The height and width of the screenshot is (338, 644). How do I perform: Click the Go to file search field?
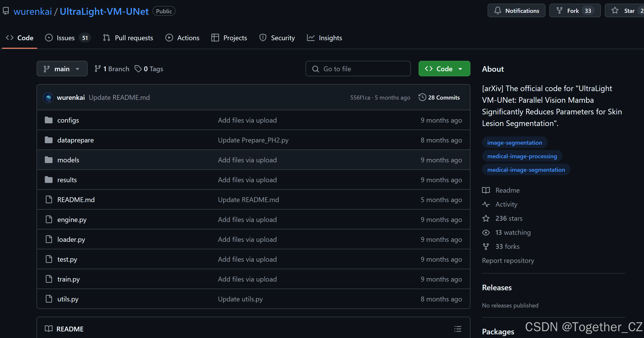[x=358, y=69]
